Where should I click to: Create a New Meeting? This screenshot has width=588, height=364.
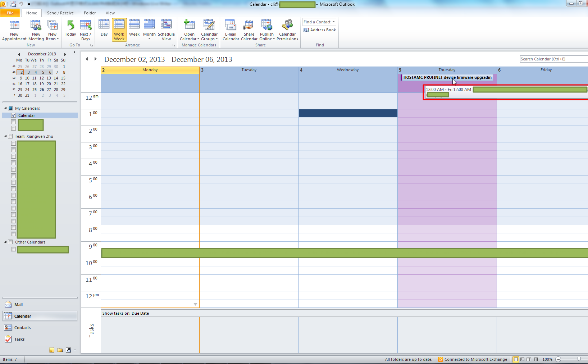[36, 30]
